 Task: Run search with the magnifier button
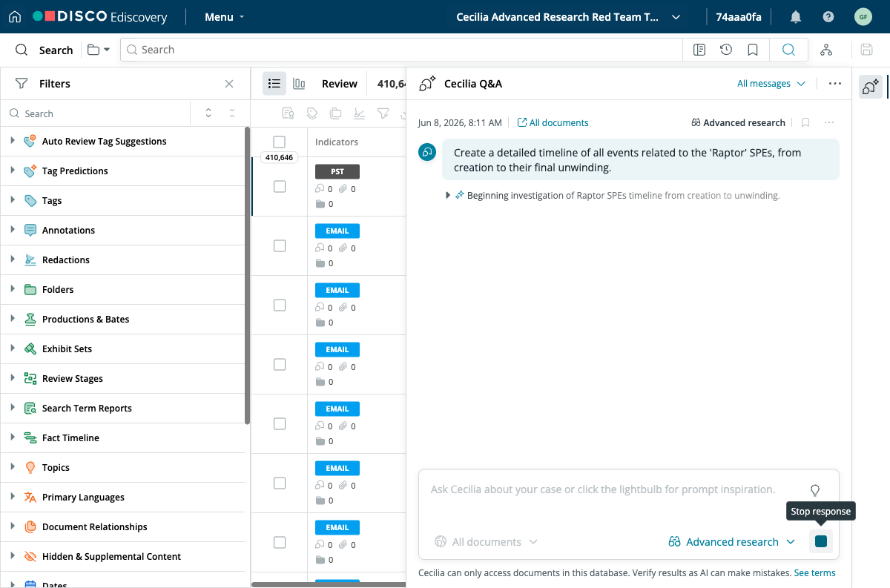pyautogui.click(x=788, y=50)
